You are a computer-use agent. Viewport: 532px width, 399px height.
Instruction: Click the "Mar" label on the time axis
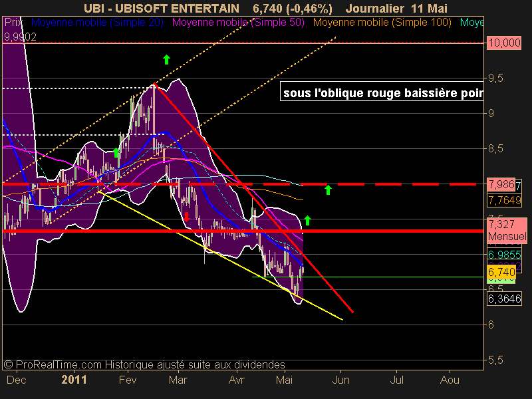178,380
